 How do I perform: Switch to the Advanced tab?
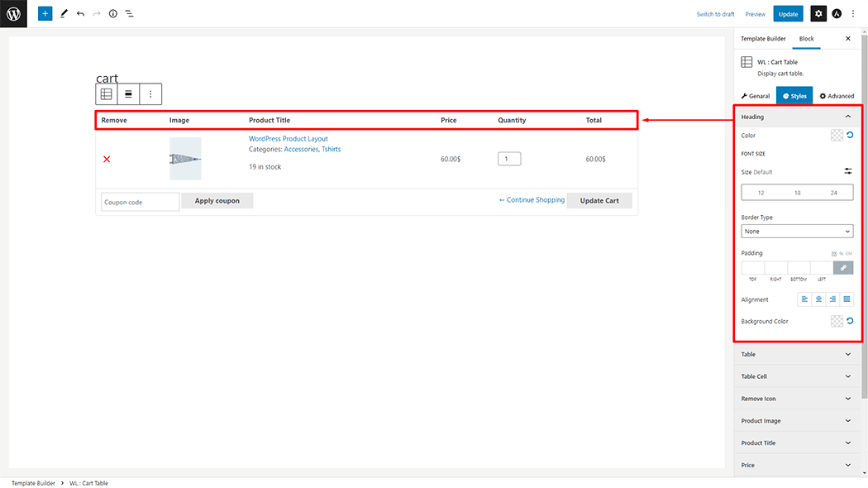[x=837, y=96]
